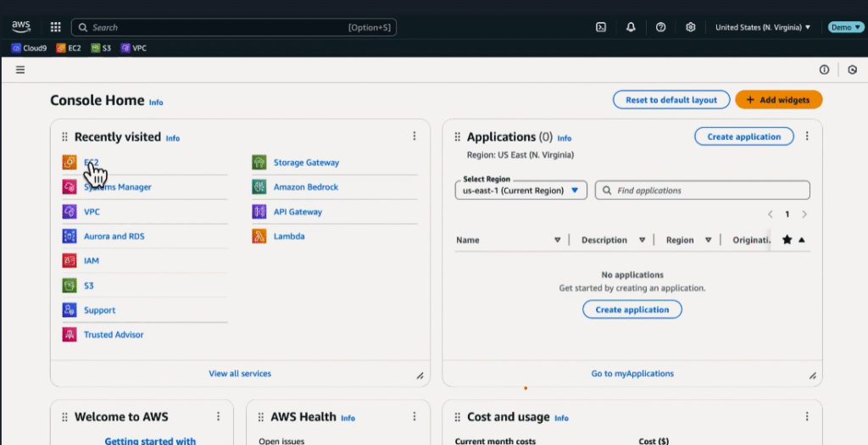The image size is (868, 445).
Task: Open the services grid menu
Action: pyautogui.click(x=55, y=27)
